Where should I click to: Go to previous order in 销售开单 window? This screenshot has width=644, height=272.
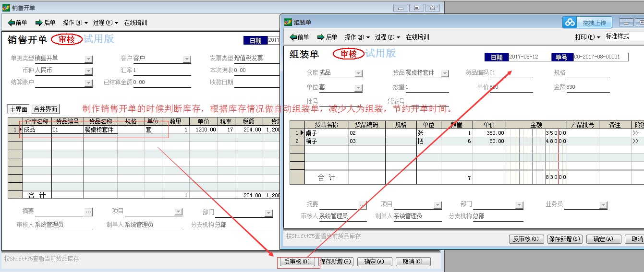point(17,23)
